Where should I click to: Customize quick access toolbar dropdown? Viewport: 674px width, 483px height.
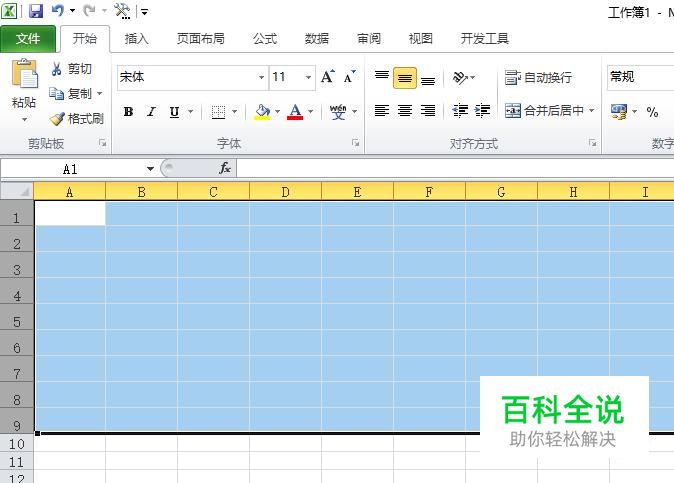tap(145, 12)
